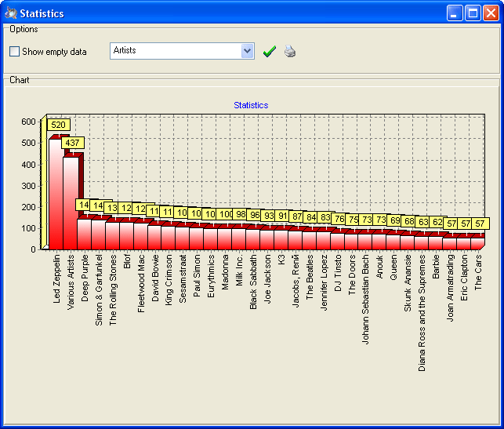Click the Joe Jackson axis label
The width and height of the screenshot is (504, 429).
(x=267, y=279)
